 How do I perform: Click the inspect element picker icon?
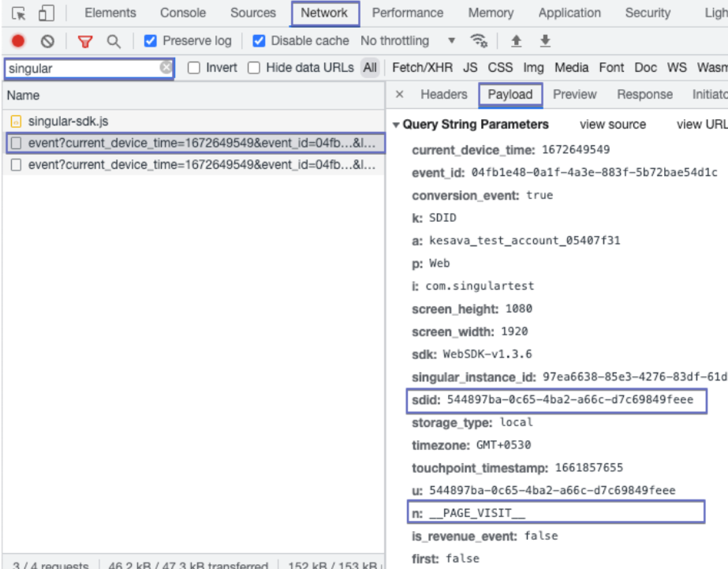point(18,13)
